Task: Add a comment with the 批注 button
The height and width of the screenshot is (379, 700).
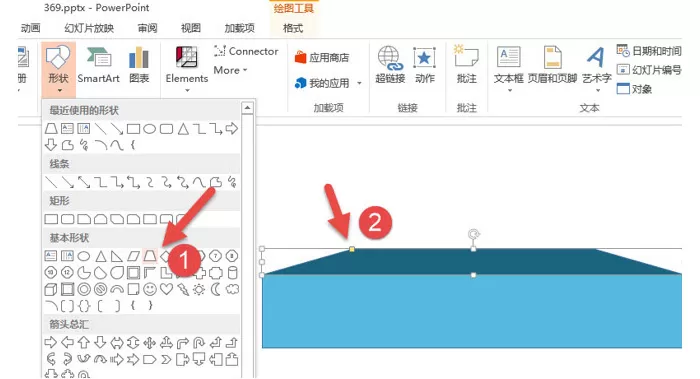Action: [x=467, y=65]
